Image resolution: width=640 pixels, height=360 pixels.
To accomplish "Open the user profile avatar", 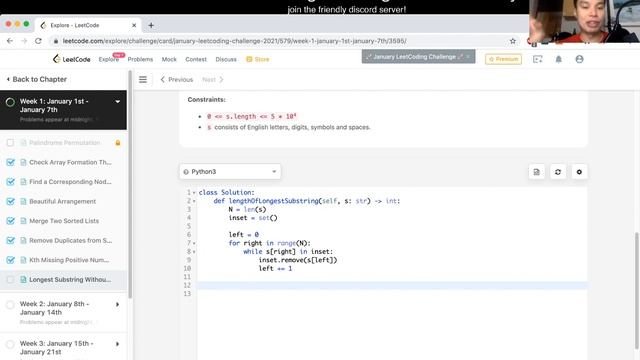I will click(579, 59).
